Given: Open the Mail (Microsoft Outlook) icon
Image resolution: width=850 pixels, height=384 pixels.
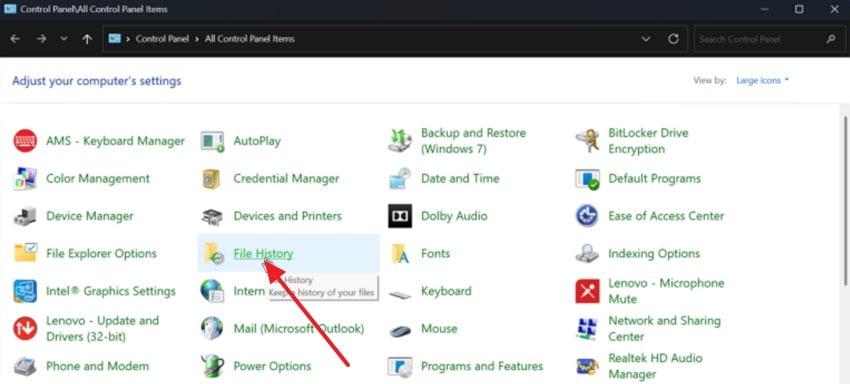Looking at the screenshot, I should point(212,329).
